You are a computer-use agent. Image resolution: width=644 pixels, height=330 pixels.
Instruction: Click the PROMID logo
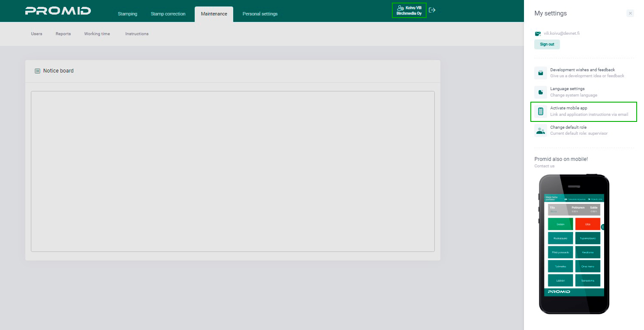[58, 11]
